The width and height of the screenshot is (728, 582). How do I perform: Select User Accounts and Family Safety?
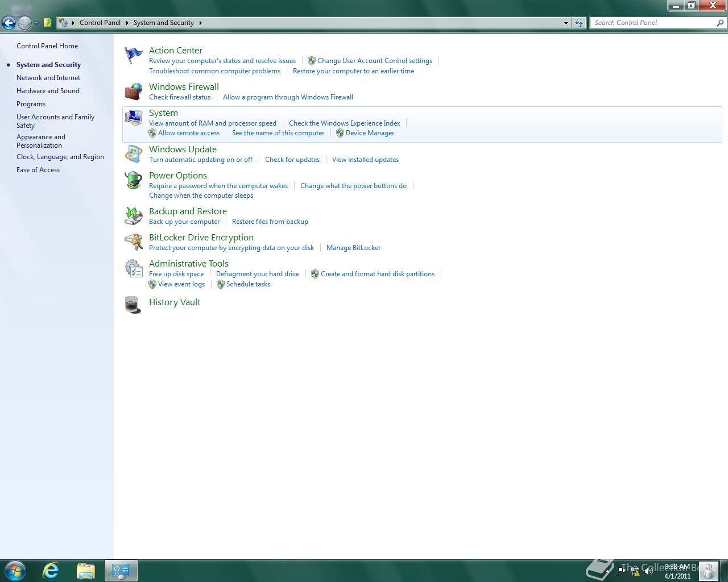point(55,121)
